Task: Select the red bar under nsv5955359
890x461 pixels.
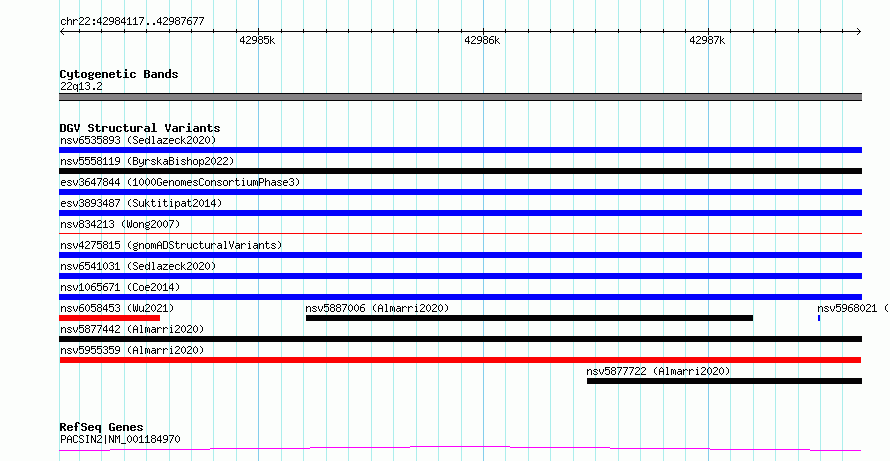Action: tap(460, 360)
